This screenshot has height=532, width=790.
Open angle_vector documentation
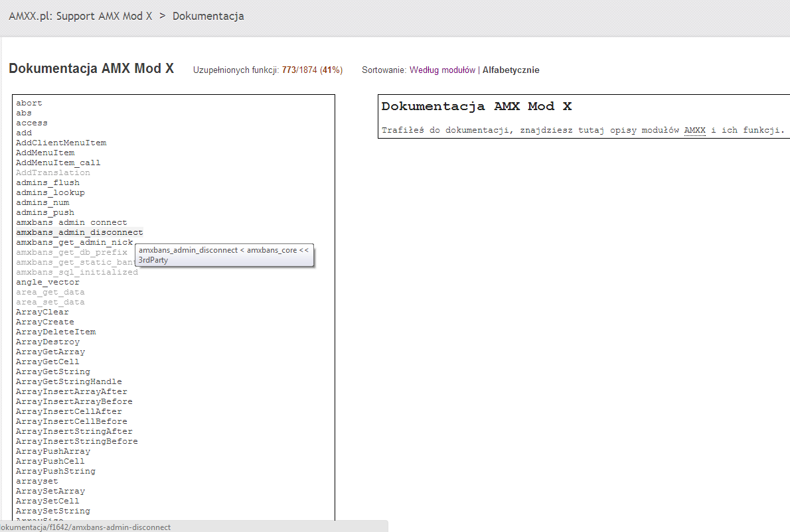coord(47,283)
